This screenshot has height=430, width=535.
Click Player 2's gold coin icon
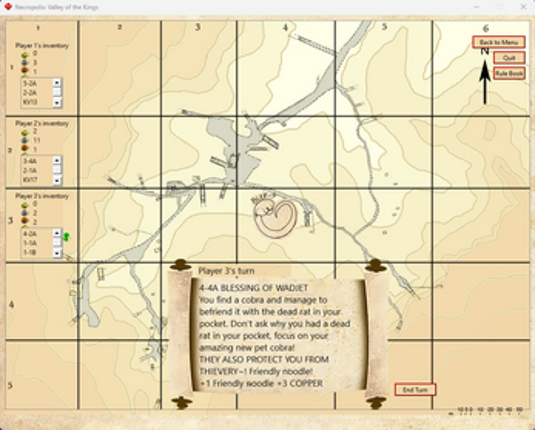pyautogui.click(x=25, y=132)
